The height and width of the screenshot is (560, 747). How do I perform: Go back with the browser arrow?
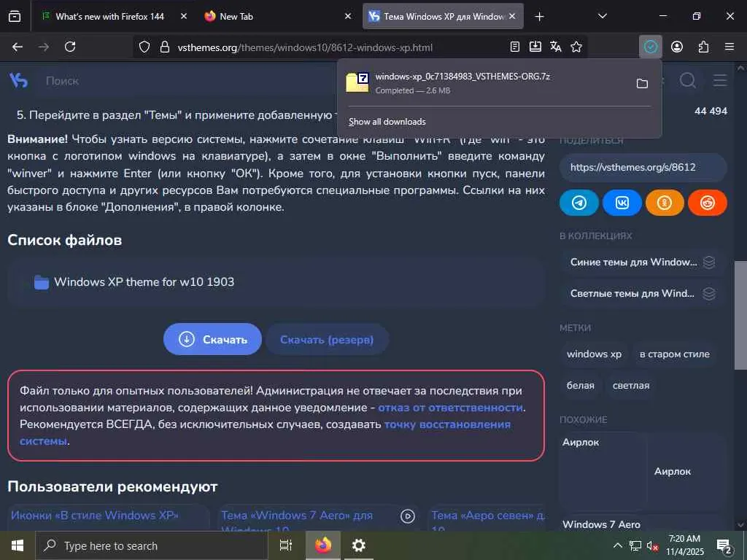[18, 47]
